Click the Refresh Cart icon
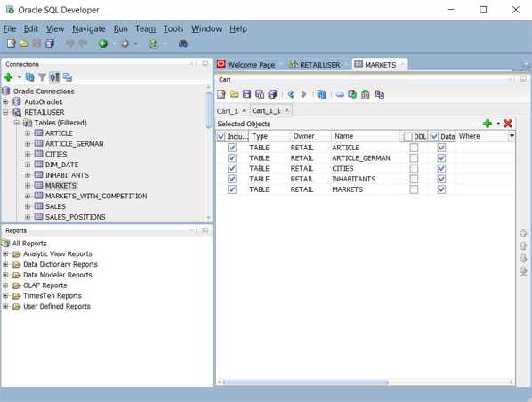 [x=321, y=94]
